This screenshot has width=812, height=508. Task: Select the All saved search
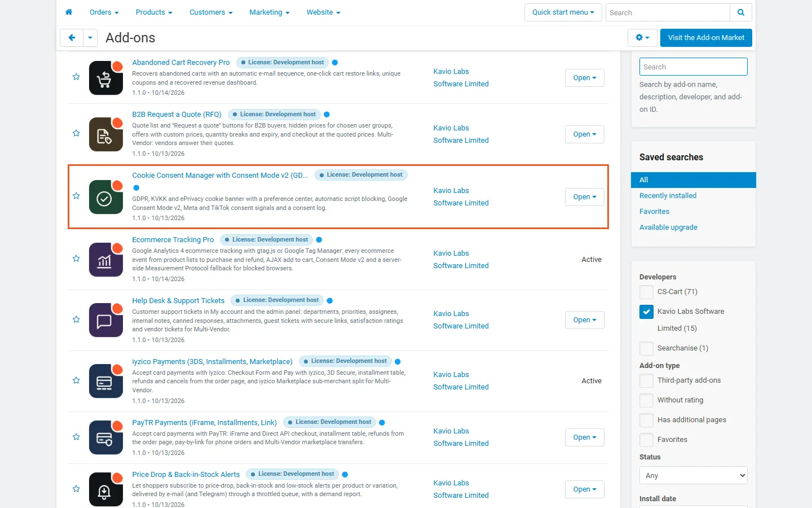(x=694, y=180)
